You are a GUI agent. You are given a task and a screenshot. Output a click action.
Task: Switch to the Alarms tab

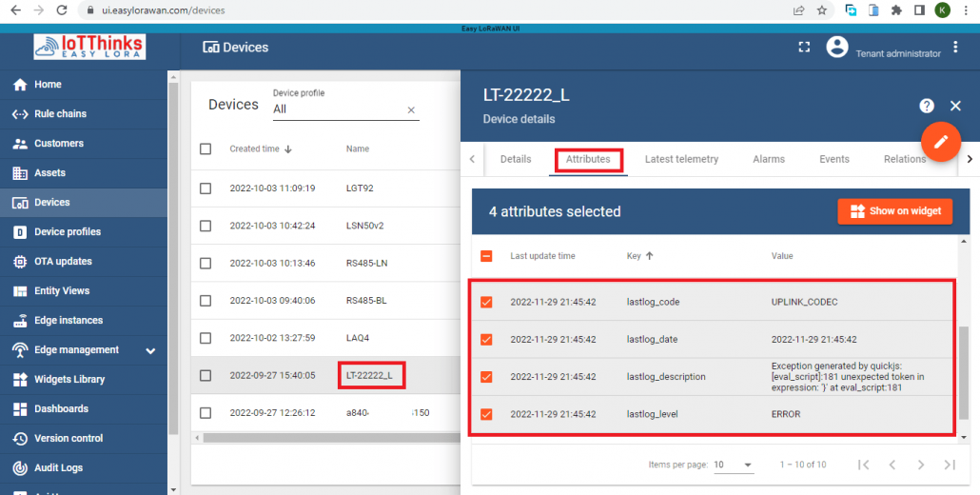tap(769, 159)
